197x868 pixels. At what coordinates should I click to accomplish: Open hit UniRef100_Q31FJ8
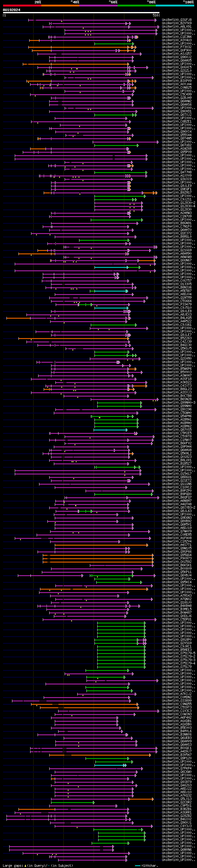click(x=177, y=20)
